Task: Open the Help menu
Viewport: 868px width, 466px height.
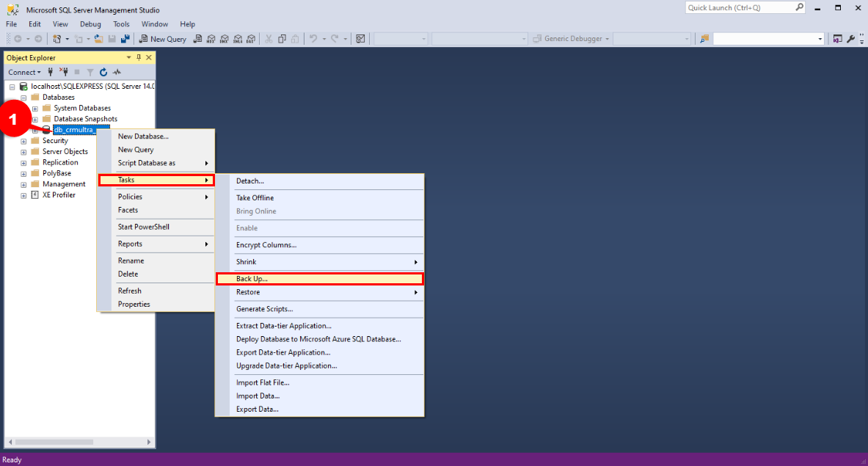Action: pos(188,23)
